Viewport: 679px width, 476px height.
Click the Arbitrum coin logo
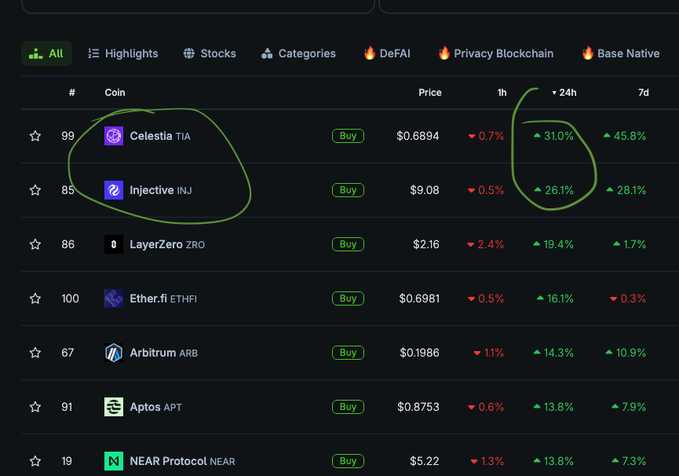[113, 353]
